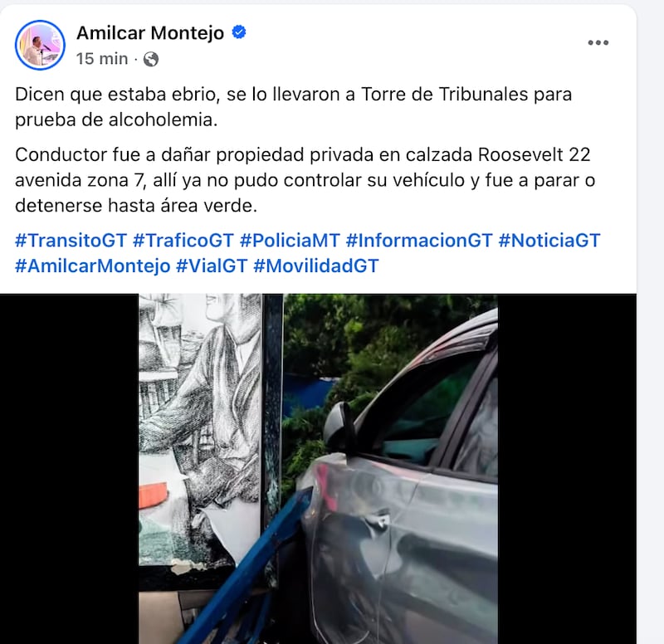Screen dimensions: 664x644
Task: Click the car's side mirror in the video
Action: (339, 427)
